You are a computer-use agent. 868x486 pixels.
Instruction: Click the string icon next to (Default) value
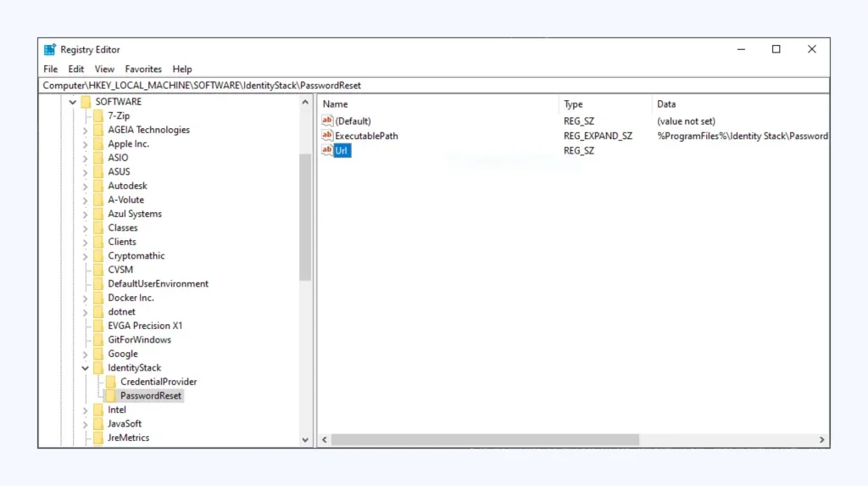pos(327,121)
